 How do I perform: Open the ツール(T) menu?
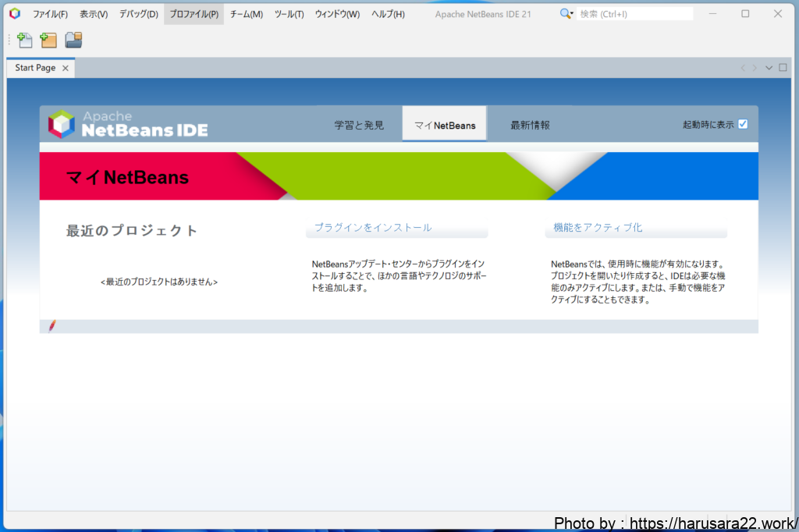(289, 14)
